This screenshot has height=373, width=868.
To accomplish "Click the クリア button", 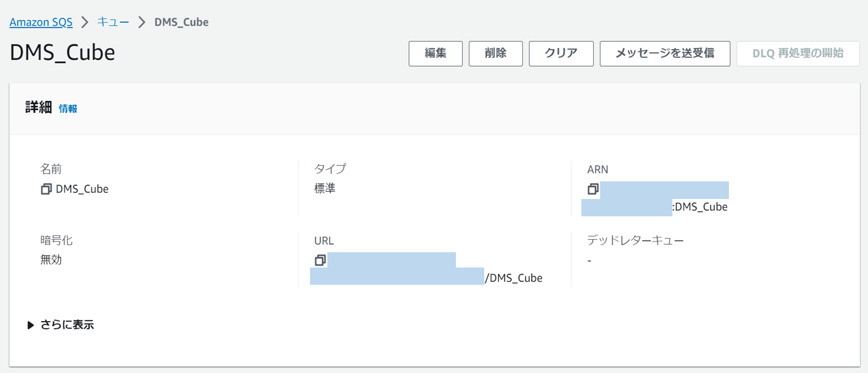I will click(x=561, y=54).
